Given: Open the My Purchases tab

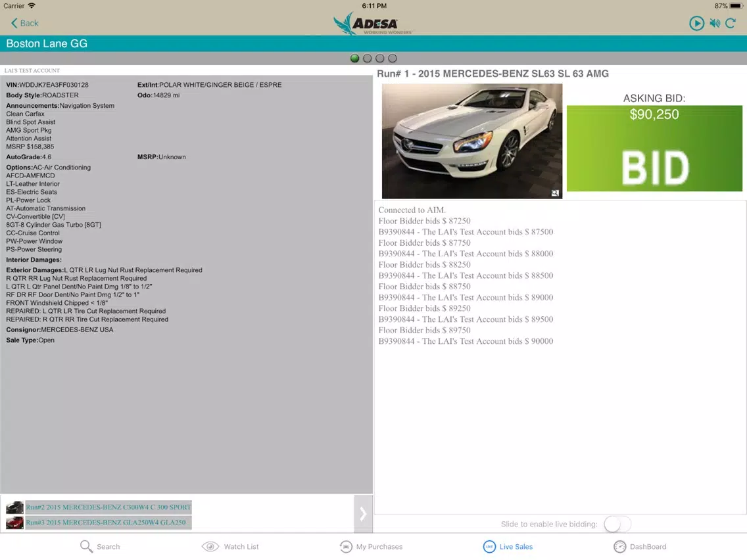Looking at the screenshot, I should (x=371, y=547).
